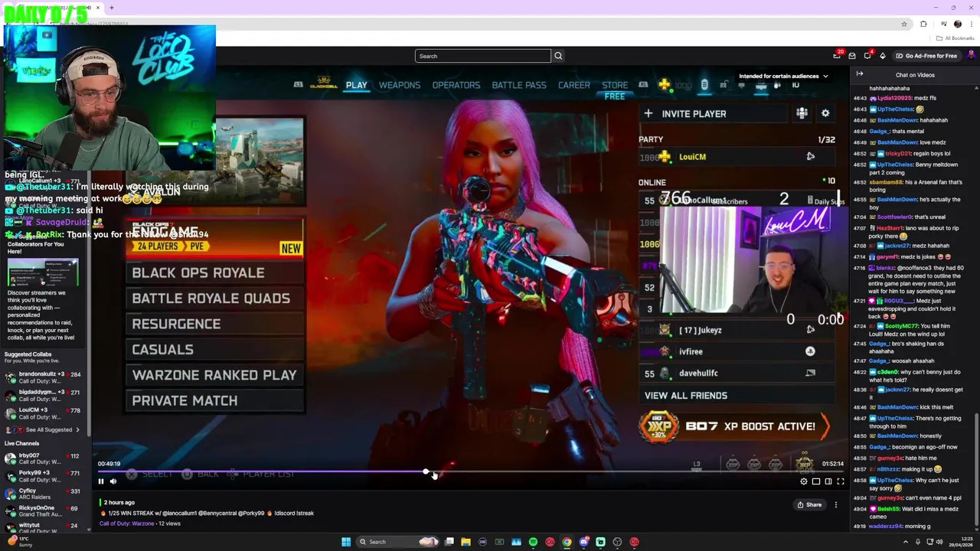Click the Twitch search input field

pos(483,56)
